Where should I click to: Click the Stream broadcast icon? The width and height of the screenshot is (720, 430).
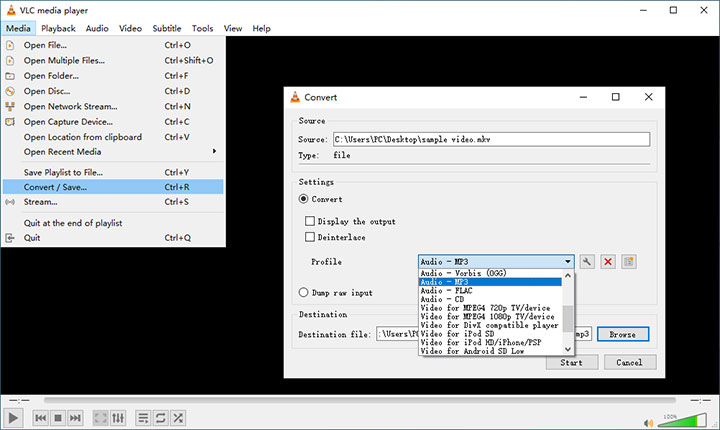point(10,202)
